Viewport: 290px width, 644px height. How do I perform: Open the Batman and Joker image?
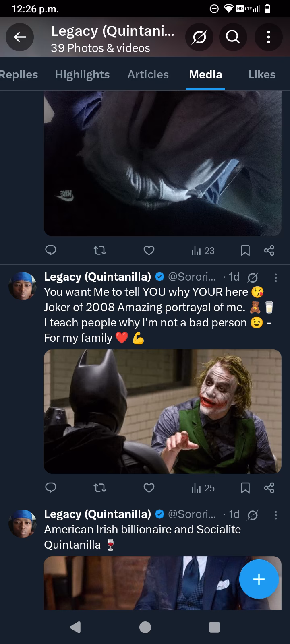click(x=162, y=411)
